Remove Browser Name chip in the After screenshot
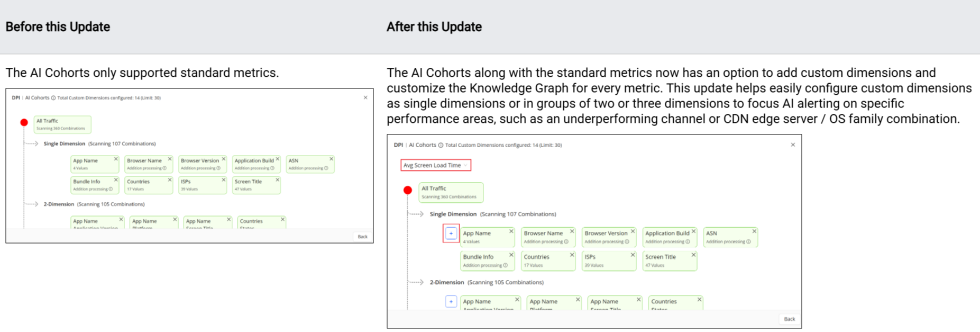The height and width of the screenshot is (332, 980). click(572, 231)
